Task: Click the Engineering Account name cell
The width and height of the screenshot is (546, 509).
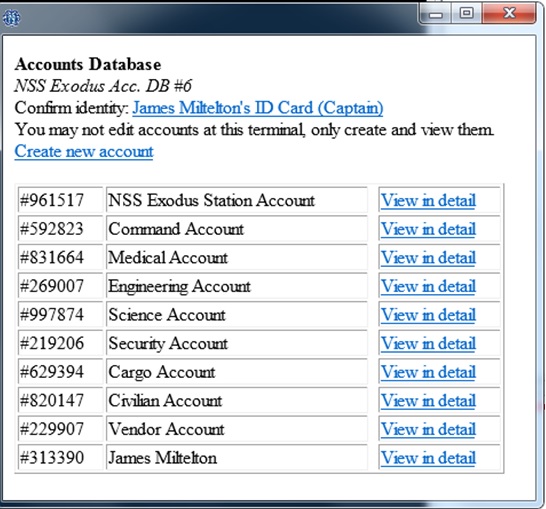Action: click(x=237, y=286)
